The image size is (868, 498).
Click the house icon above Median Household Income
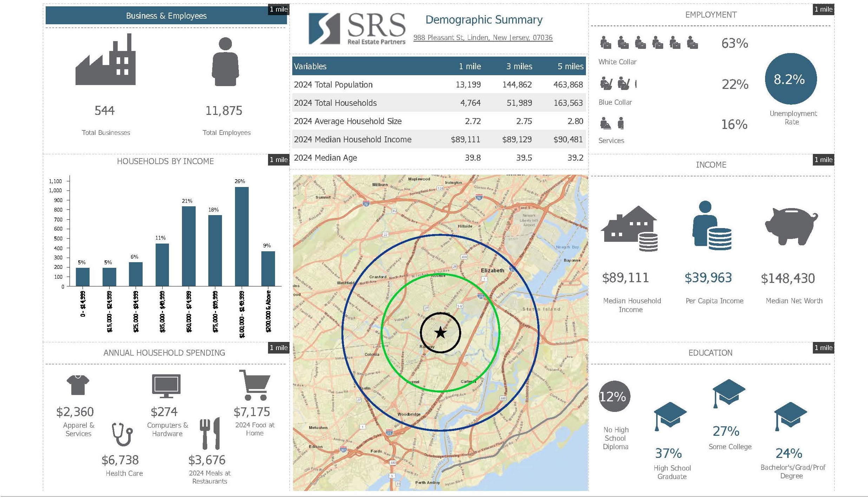pos(629,228)
